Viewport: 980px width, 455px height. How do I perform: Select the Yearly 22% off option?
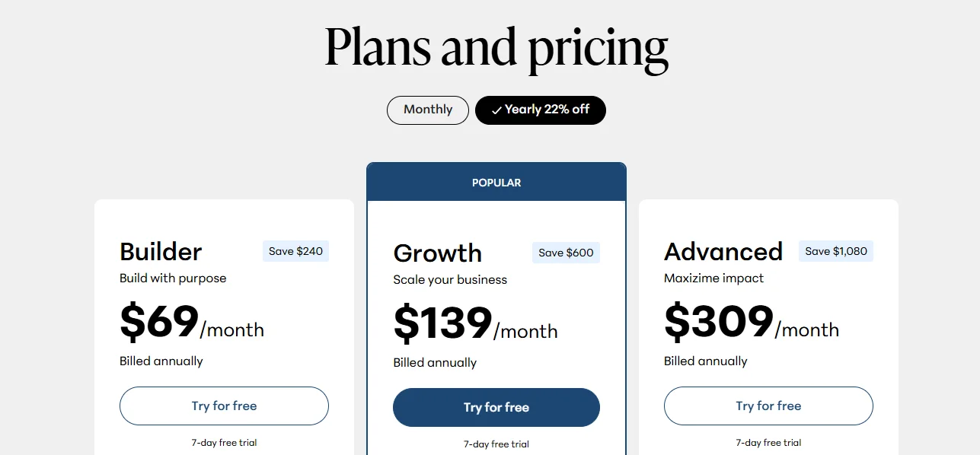click(x=541, y=110)
